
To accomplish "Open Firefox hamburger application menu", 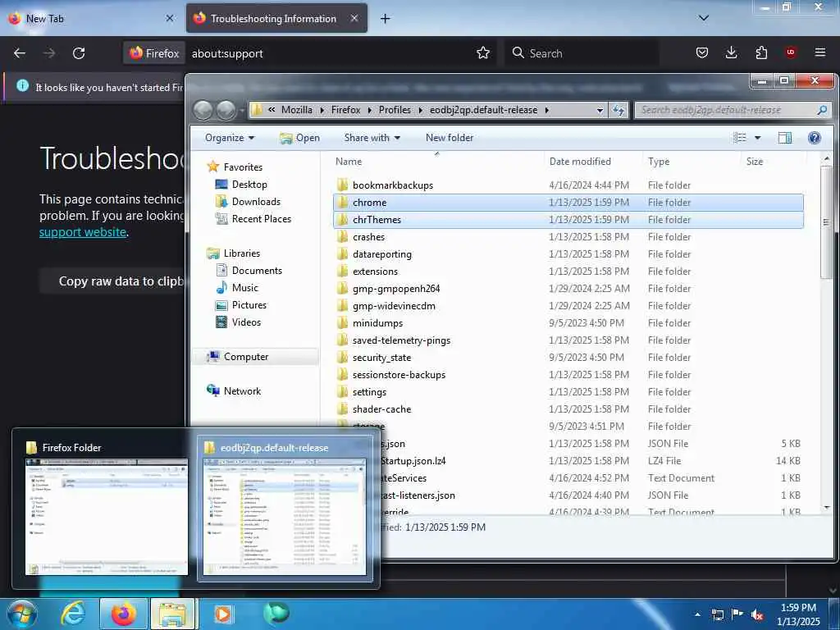I will tap(820, 52).
